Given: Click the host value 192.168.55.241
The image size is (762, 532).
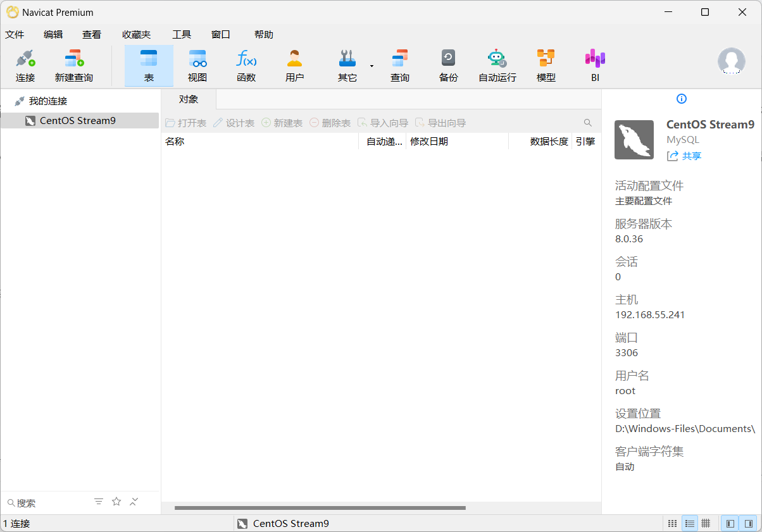Looking at the screenshot, I should pos(650,315).
